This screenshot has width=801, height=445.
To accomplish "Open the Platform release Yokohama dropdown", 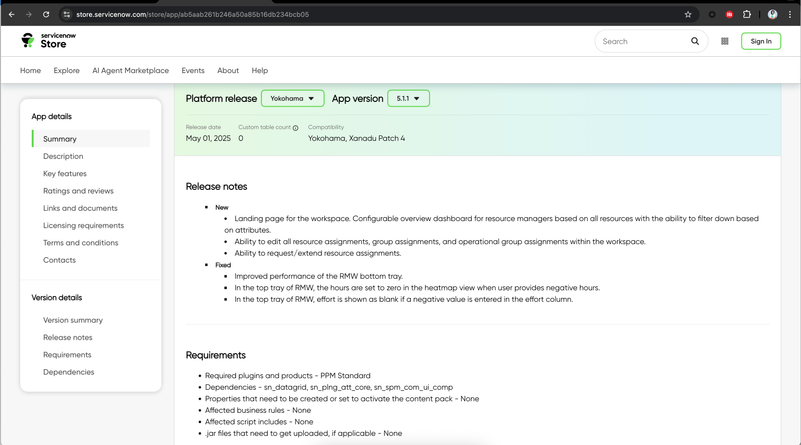I will pos(292,98).
